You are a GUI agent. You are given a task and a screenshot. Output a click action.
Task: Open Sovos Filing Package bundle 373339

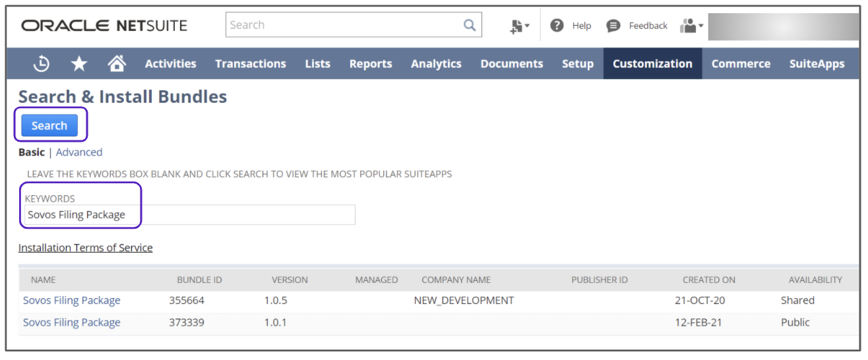pos(72,322)
